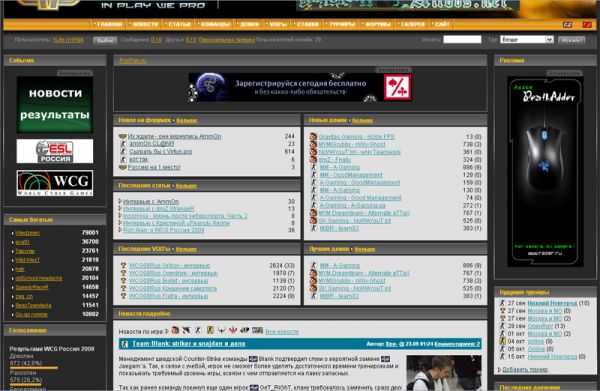The width and height of the screenshot is (600, 391).
Task: Collapse the События panel using its Свернуть tab
Action: [75, 73]
